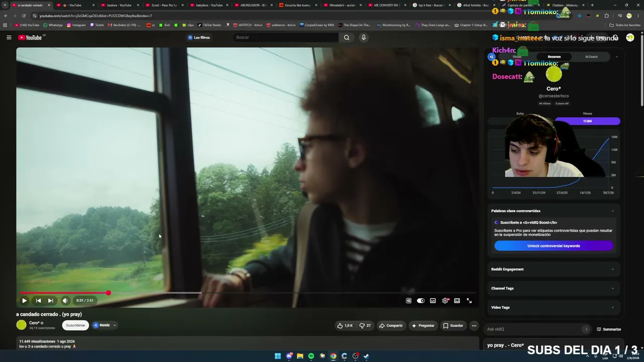Screen dimensions: 644x362
Task: Click the Suscribirse button
Action: point(75,325)
